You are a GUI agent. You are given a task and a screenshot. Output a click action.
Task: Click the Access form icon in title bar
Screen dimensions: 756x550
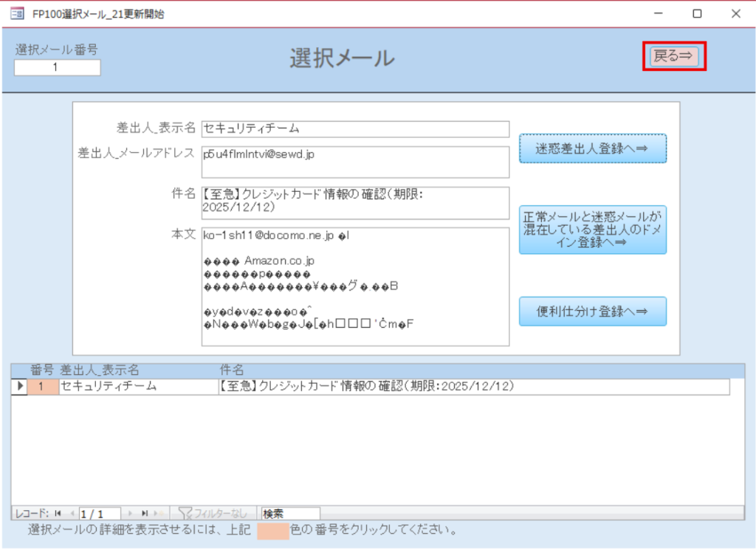tap(16, 13)
